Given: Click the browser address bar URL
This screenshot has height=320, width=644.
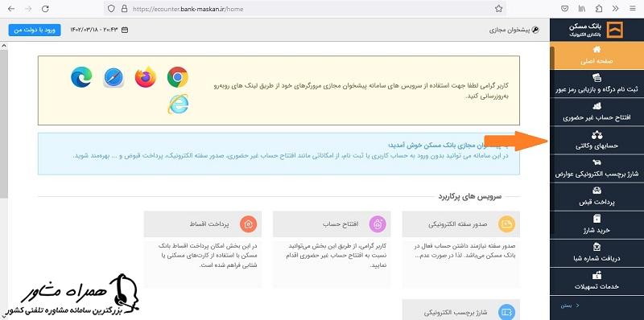Looking at the screenshot, I should [188, 9].
